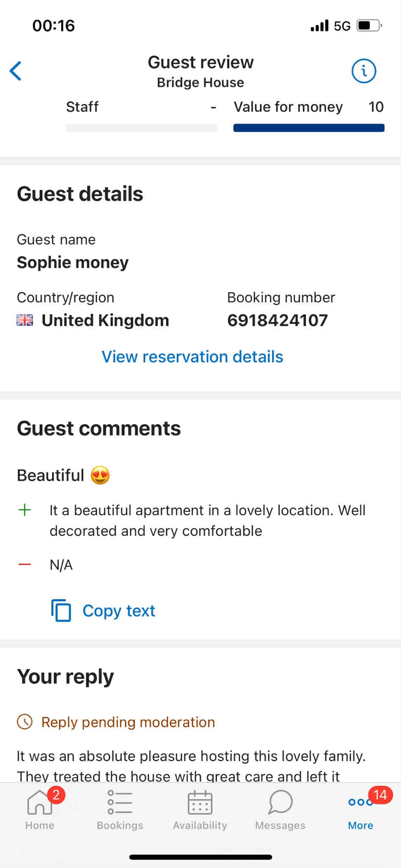The image size is (401, 868).
Task: Tap the heart-eyes emoji in review title
Action: point(100,475)
